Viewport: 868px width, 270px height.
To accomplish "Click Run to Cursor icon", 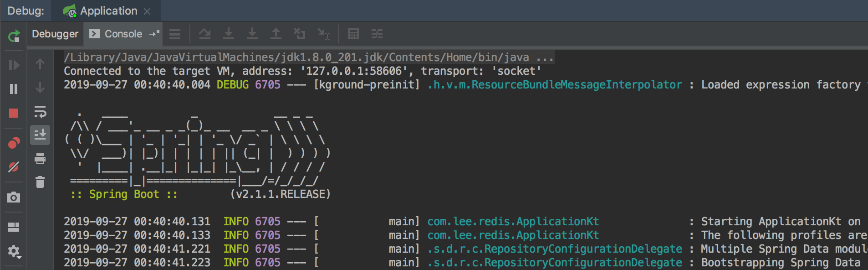I will click(324, 34).
